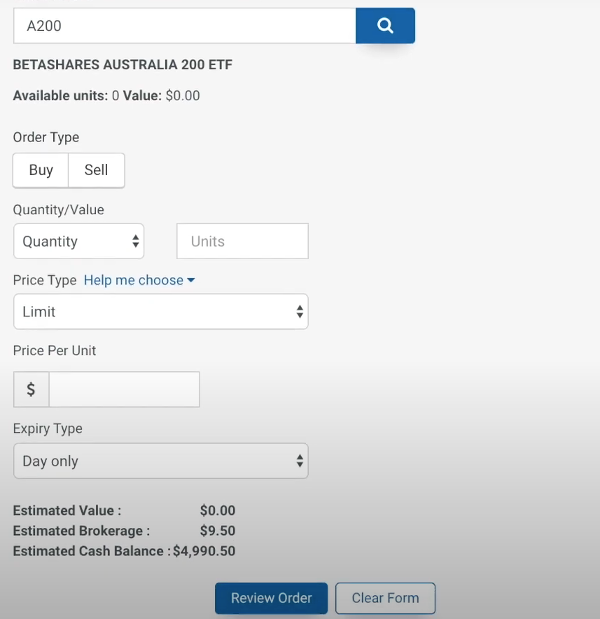Open the Limit price type dropdown
Image resolution: width=600 pixels, height=619 pixels.
[x=161, y=311]
